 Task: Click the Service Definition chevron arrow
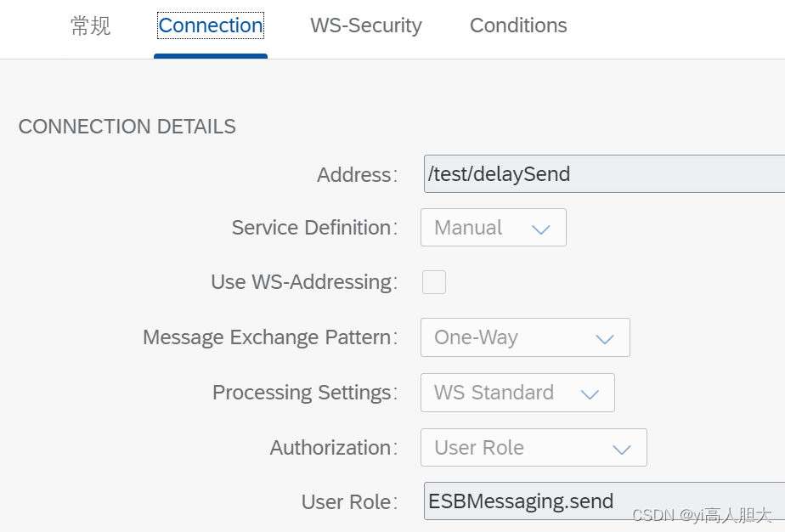tap(540, 229)
